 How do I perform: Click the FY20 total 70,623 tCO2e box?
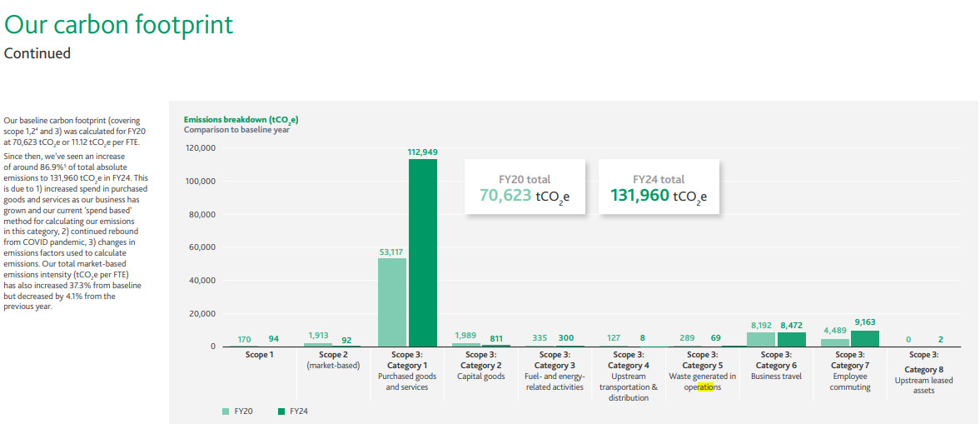tap(521, 188)
